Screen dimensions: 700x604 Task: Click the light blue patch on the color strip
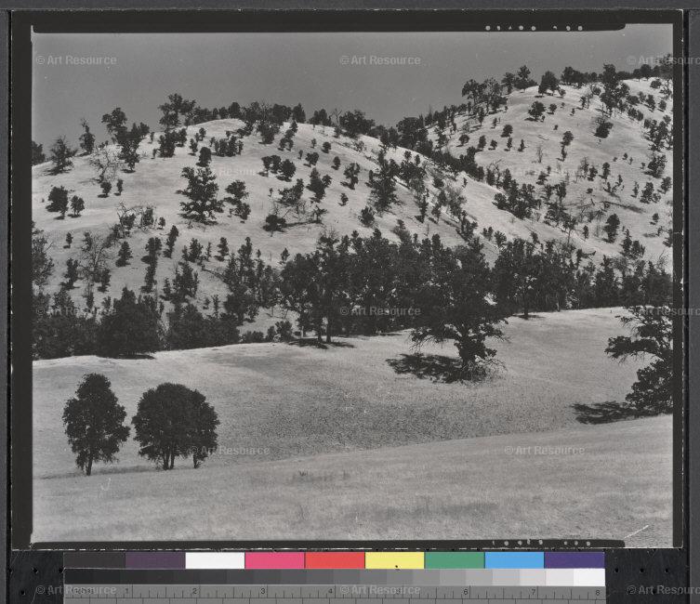click(514, 560)
